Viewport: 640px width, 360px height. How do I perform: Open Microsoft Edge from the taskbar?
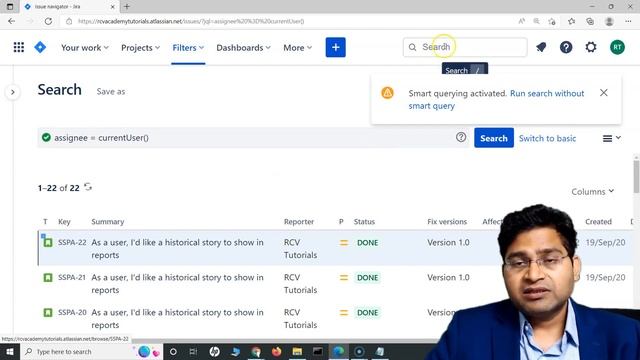click(338, 351)
